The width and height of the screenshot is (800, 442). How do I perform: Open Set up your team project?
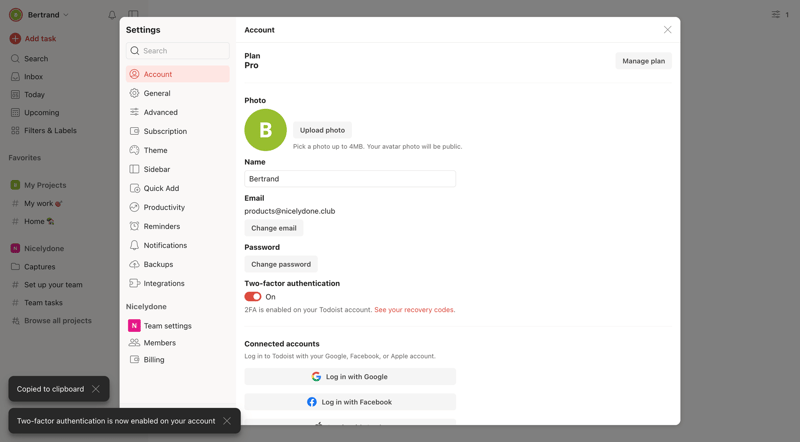tap(53, 285)
